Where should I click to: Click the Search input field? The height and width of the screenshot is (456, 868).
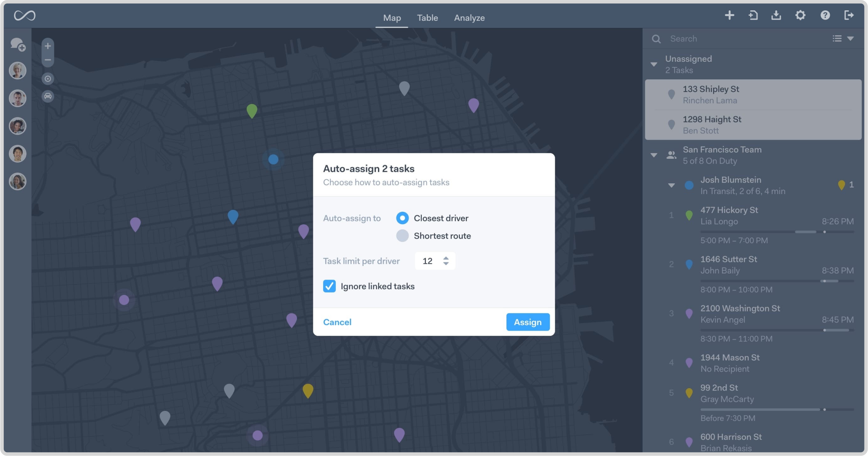coord(740,39)
